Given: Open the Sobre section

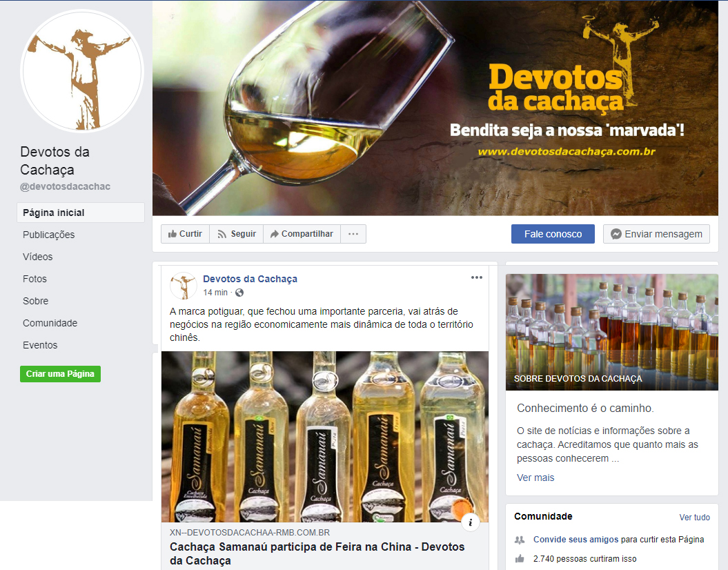Looking at the screenshot, I should (36, 301).
